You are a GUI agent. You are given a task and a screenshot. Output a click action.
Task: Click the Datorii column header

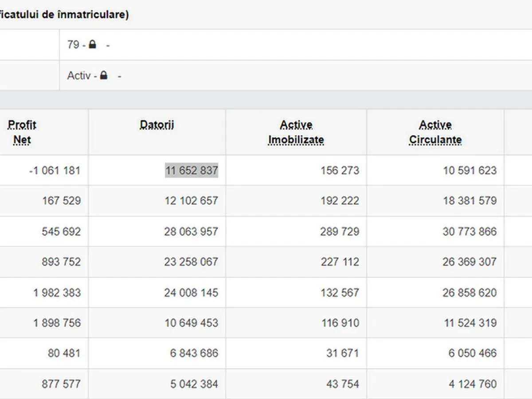(157, 125)
